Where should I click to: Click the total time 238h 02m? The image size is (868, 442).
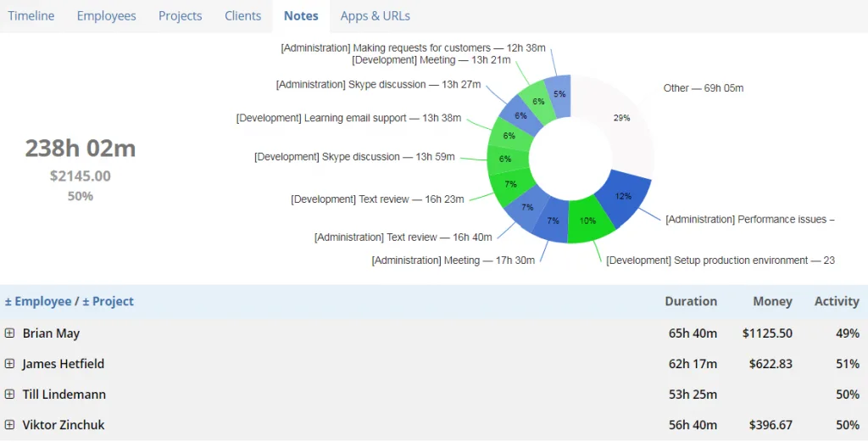[81, 148]
